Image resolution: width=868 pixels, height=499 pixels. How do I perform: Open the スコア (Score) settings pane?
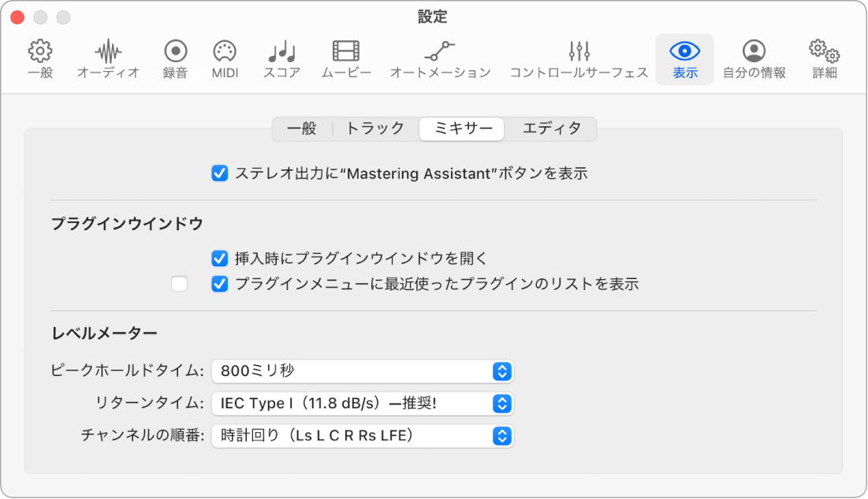tap(281, 59)
